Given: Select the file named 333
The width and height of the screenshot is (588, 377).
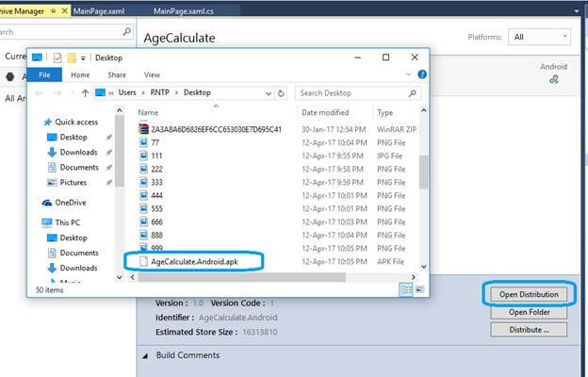Looking at the screenshot, I should [x=151, y=182].
